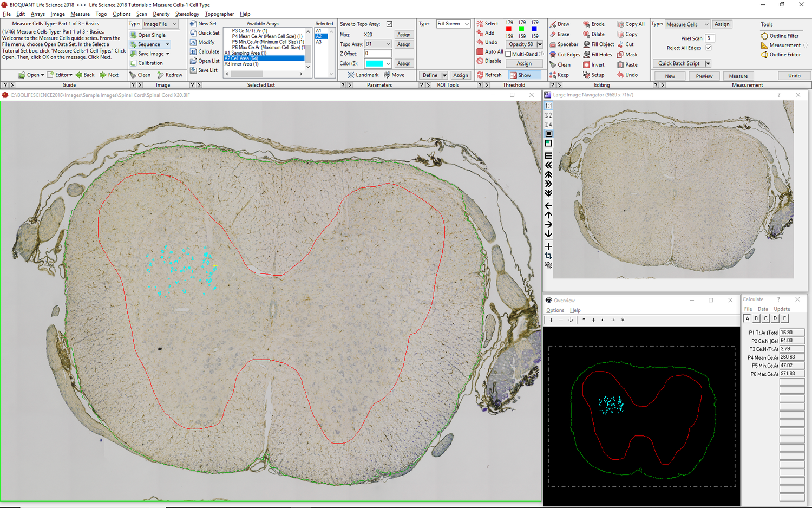This screenshot has width=812, height=508.
Task: Click the Measure button
Action: pyautogui.click(x=738, y=76)
